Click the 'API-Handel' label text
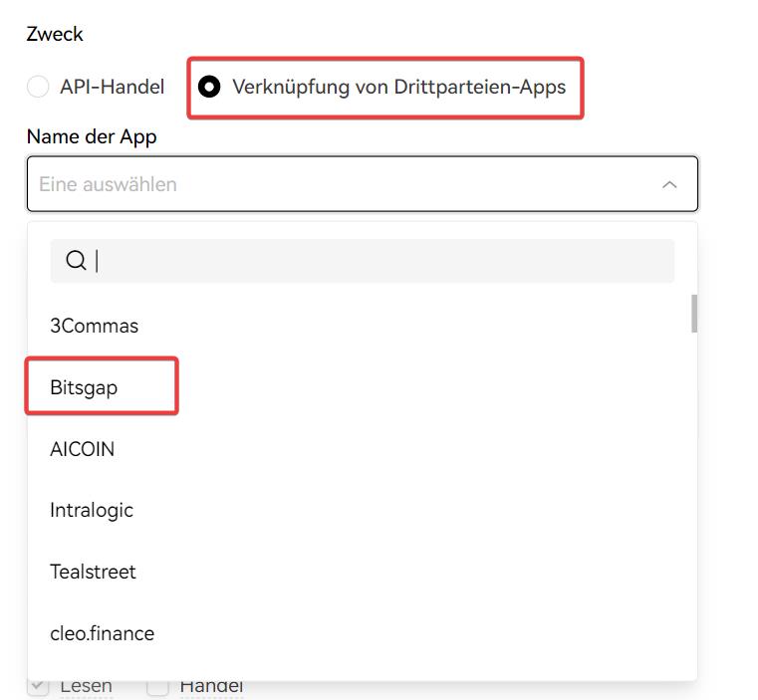The height and width of the screenshot is (700, 758). pyautogui.click(x=112, y=87)
